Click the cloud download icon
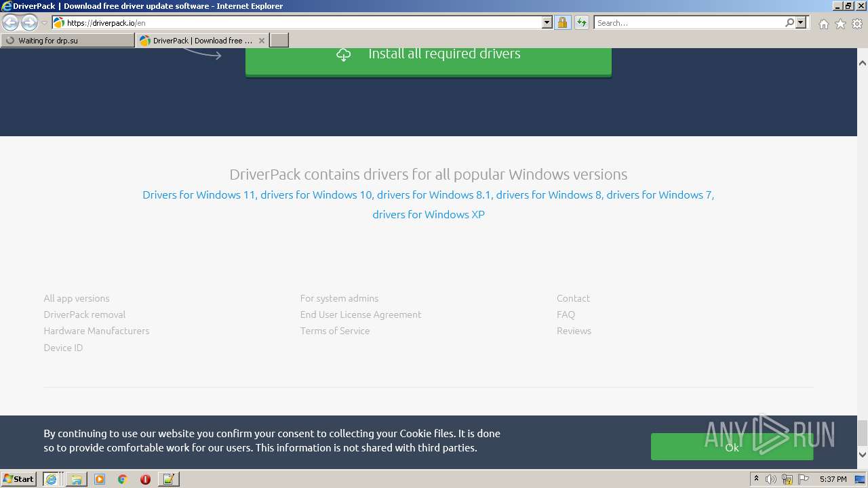The height and width of the screenshot is (488, 868). [x=344, y=55]
